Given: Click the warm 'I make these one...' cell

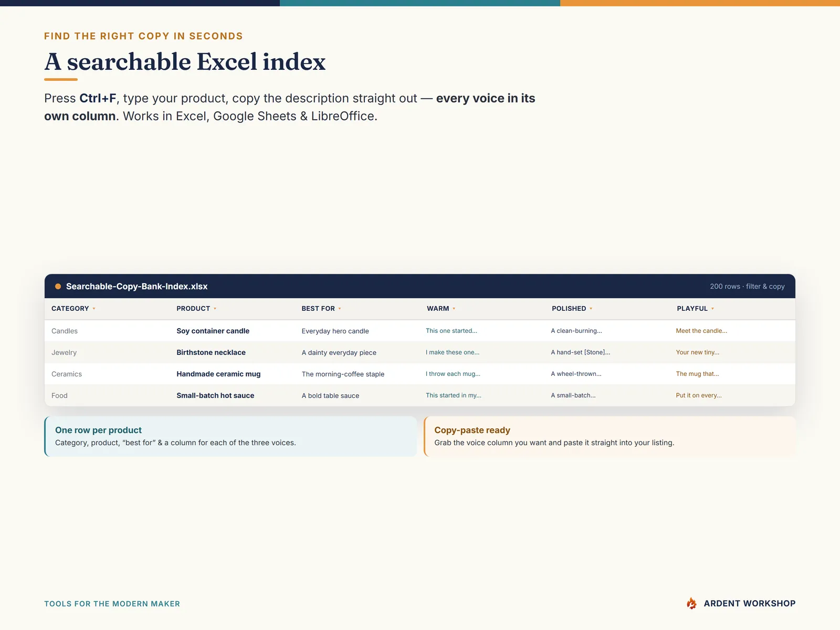Looking at the screenshot, I should (x=453, y=352).
